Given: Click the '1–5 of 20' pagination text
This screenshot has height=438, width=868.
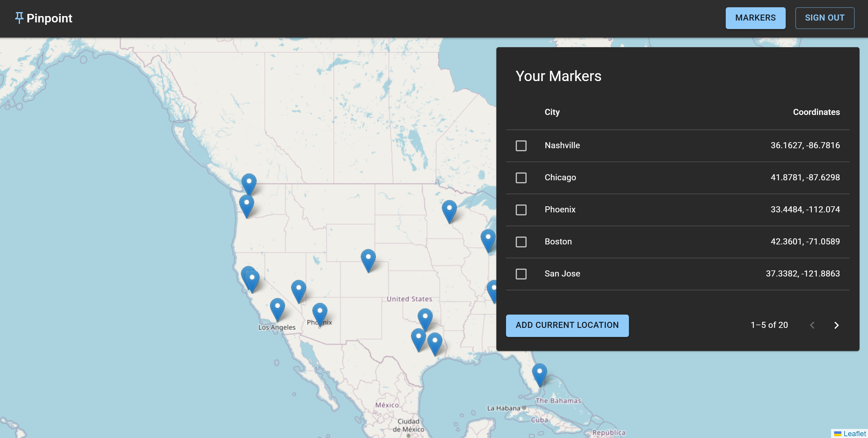Looking at the screenshot, I should click(x=769, y=325).
